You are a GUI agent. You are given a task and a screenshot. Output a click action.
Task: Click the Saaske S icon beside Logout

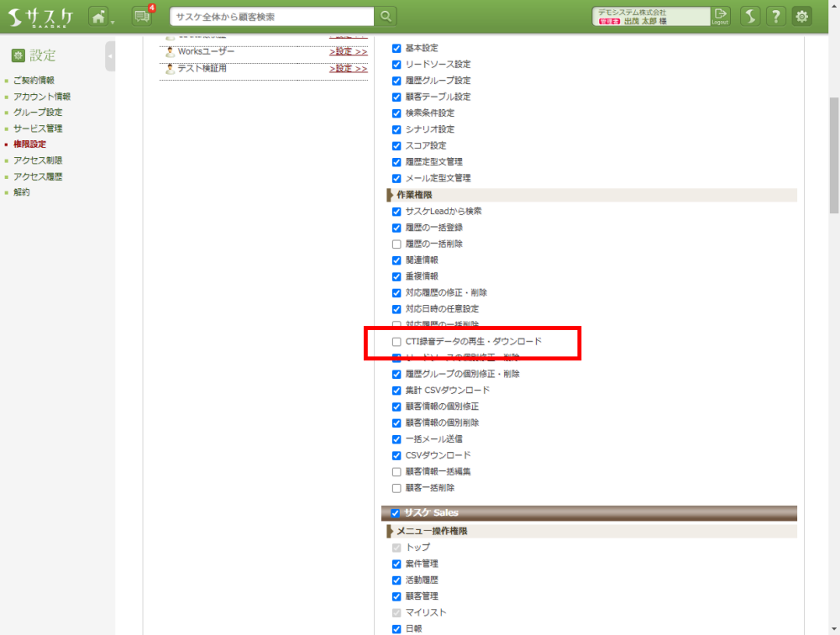pos(749,16)
